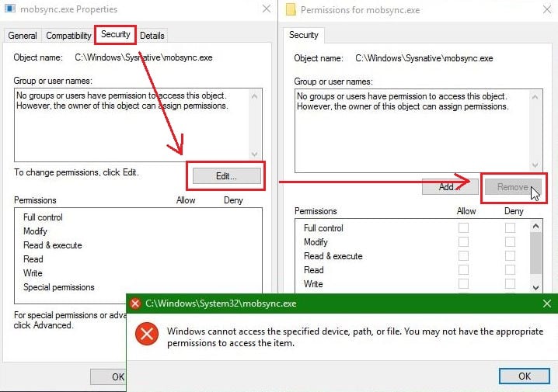Click 'To change permissions, click Edit.' text

[x=76, y=172]
